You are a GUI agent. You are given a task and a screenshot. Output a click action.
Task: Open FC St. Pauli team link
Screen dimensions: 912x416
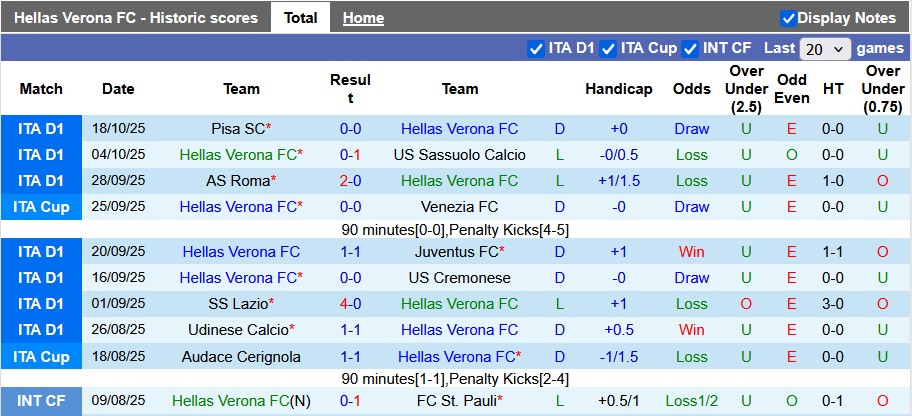tap(457, 401)
